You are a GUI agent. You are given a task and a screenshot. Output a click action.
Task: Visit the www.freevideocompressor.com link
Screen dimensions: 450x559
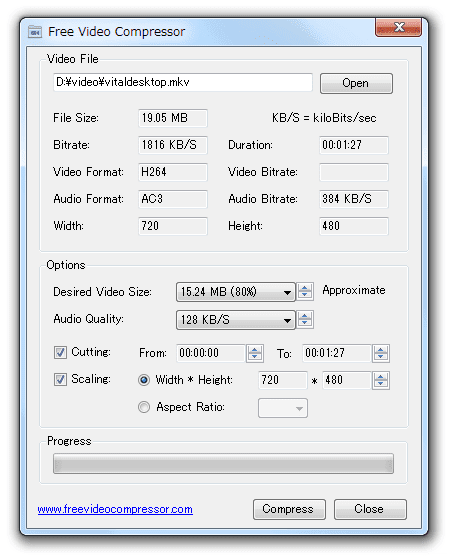115,509
